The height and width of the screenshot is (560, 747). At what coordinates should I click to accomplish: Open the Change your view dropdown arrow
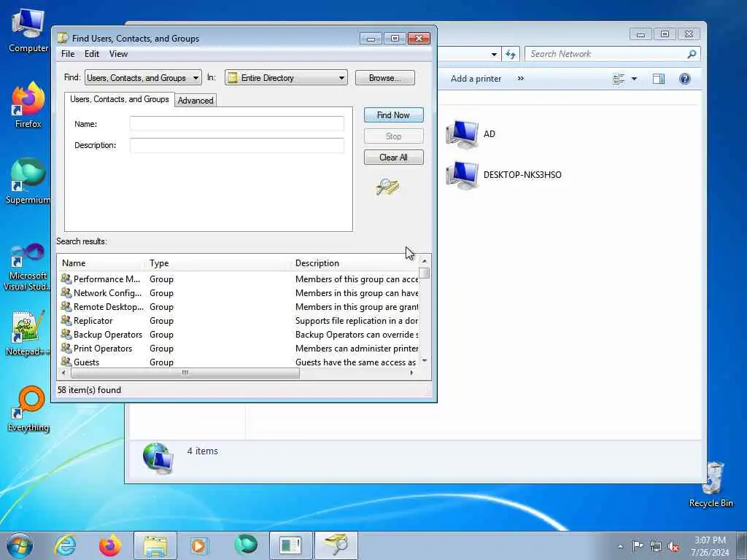(x=634, y=79)
